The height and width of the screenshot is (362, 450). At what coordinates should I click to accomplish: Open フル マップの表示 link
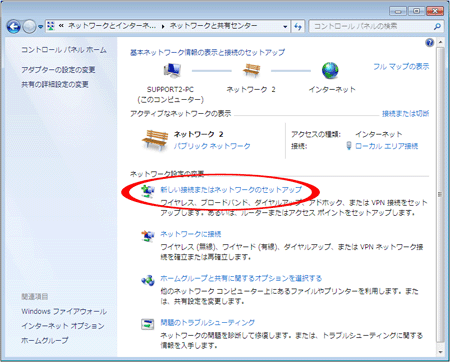tap(401, 67)
